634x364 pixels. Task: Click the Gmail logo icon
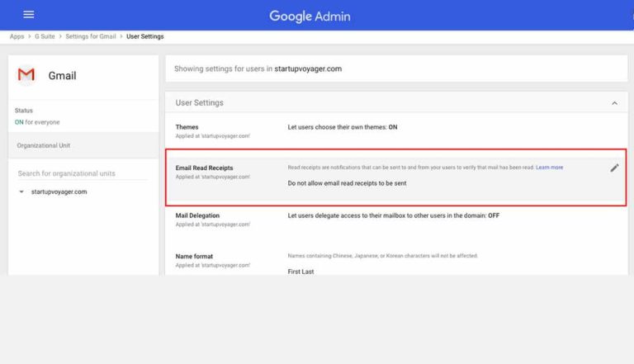click(x=26, y=74)
